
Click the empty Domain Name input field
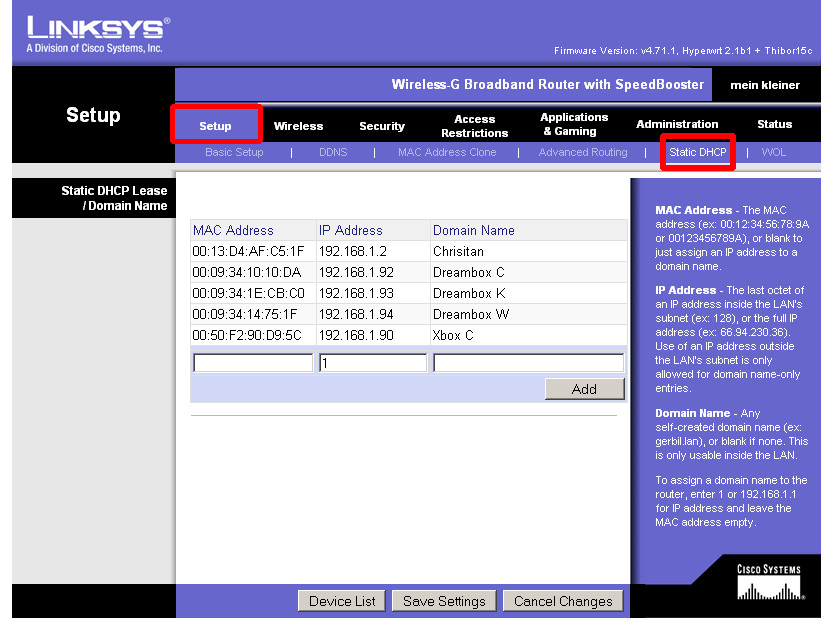[528, 363]
